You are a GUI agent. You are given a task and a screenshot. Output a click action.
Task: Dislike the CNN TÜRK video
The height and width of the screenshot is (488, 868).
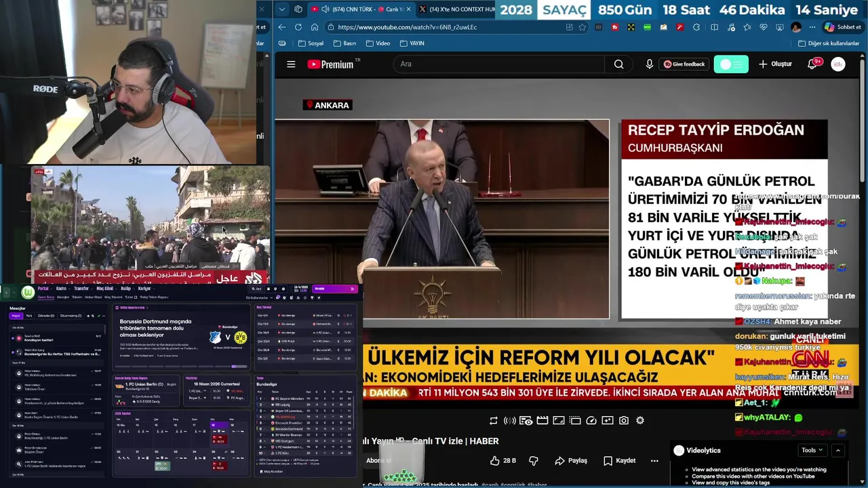tap(534, 461)
